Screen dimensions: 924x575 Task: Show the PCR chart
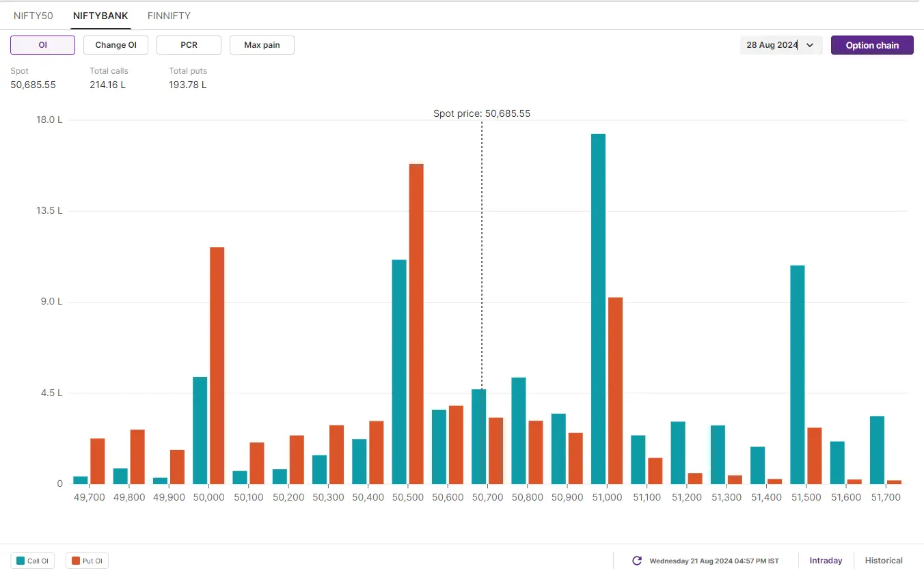click(x=189, y=45)
